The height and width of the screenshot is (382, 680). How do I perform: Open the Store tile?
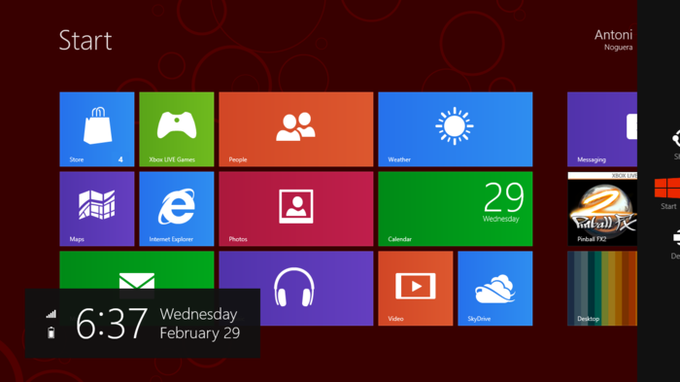tap(97, 129)
